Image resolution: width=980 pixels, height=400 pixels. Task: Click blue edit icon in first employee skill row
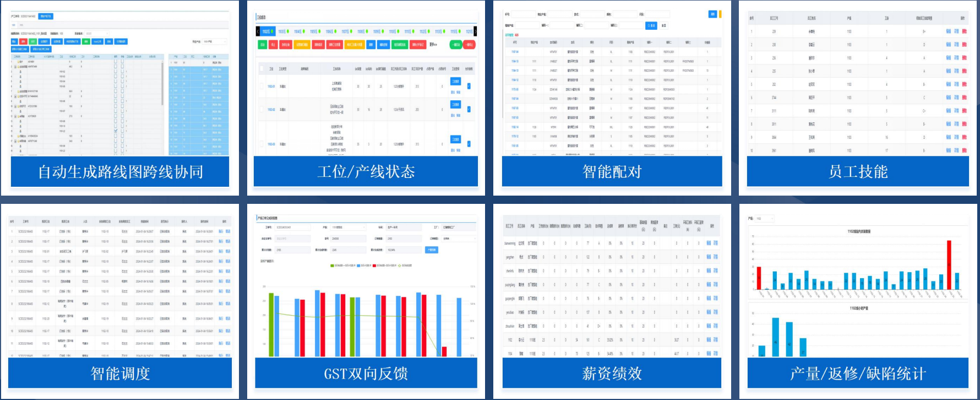[949, 31]
